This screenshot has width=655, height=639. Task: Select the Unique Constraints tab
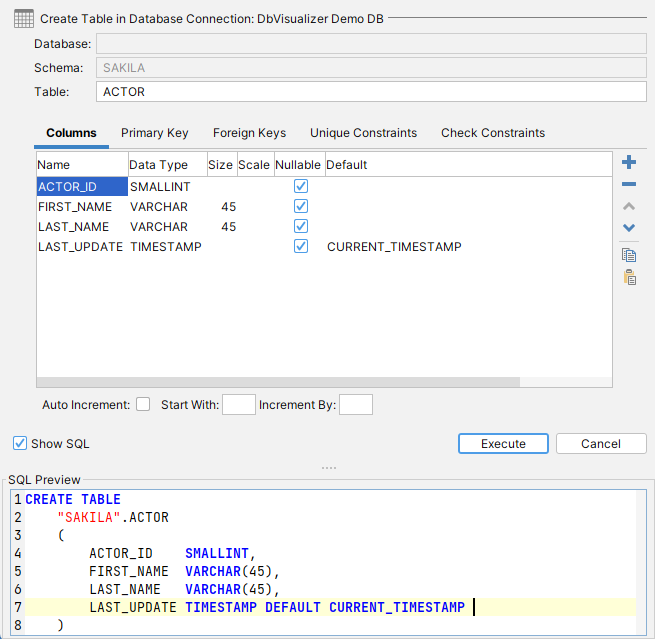coord(363,133)
